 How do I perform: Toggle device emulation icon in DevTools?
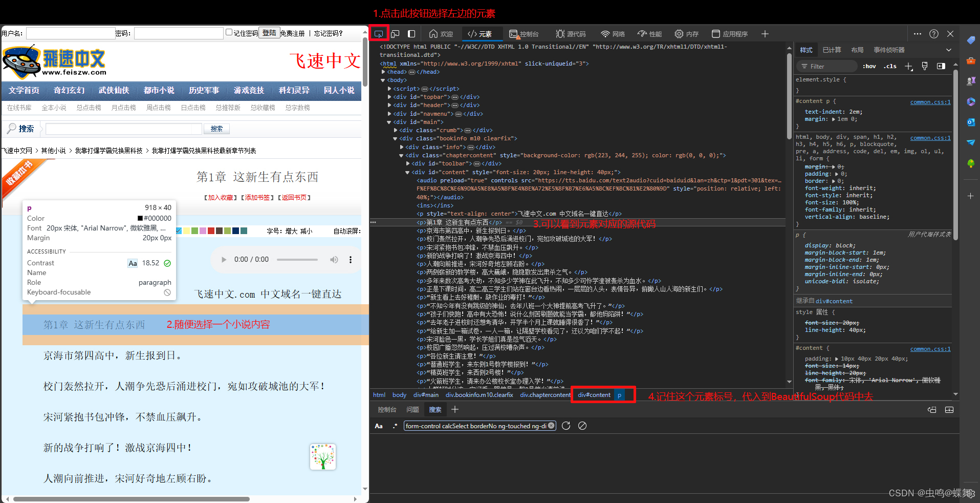tap(395, 34)
